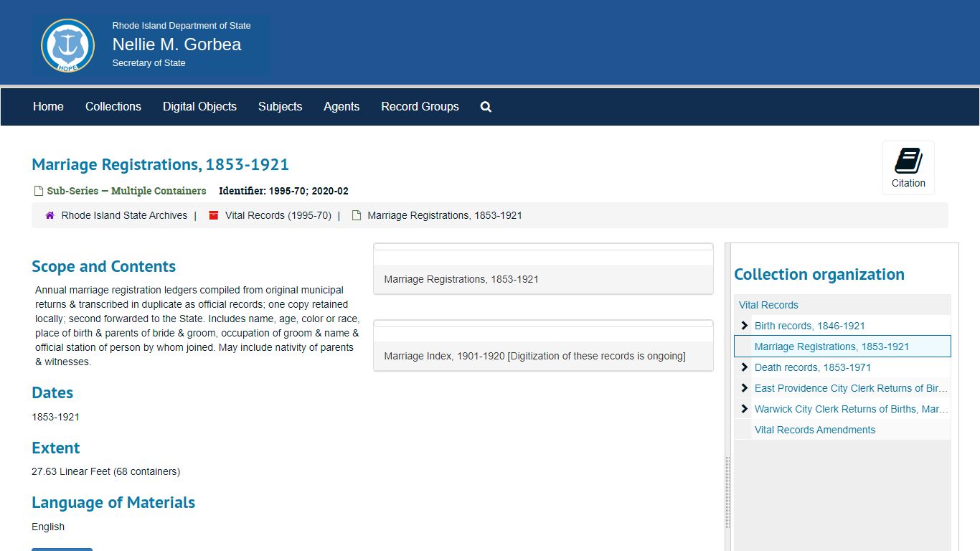The image size is (980, 551).
Task: Click Rhode Island State Archives breadcrumb link
Action: tap(124, 215)
